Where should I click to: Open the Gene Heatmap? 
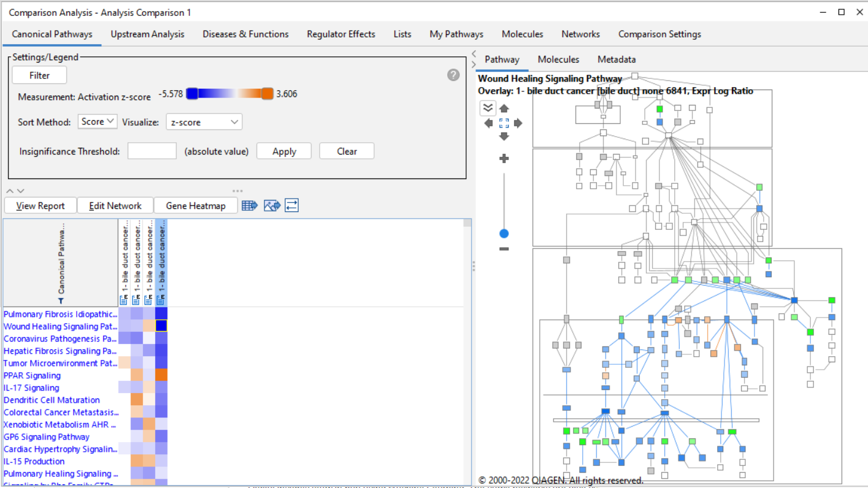click(196, 205)
